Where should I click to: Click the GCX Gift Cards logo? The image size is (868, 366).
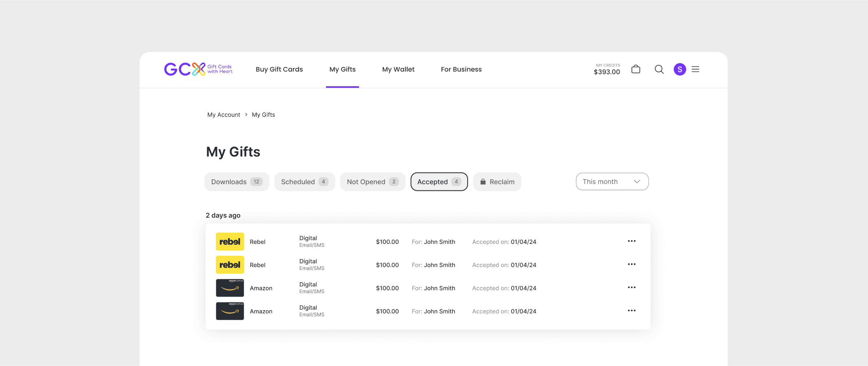198,69
